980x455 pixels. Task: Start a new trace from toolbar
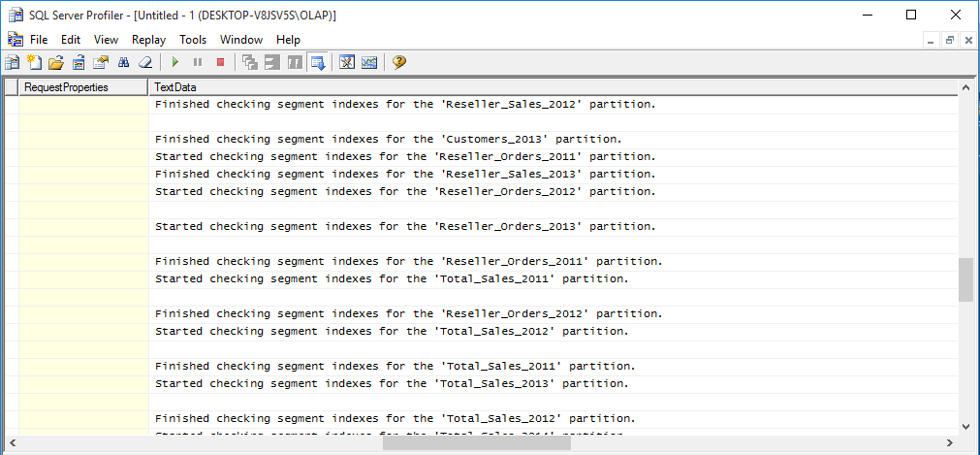[x=12, y=63]
